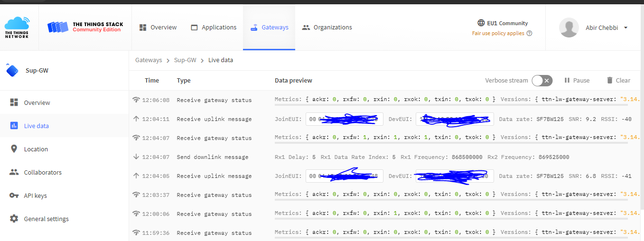The width and height of the screenshot is (644, 241).
Task: Click the fair use policy help icon
Action: coord(529,33)
